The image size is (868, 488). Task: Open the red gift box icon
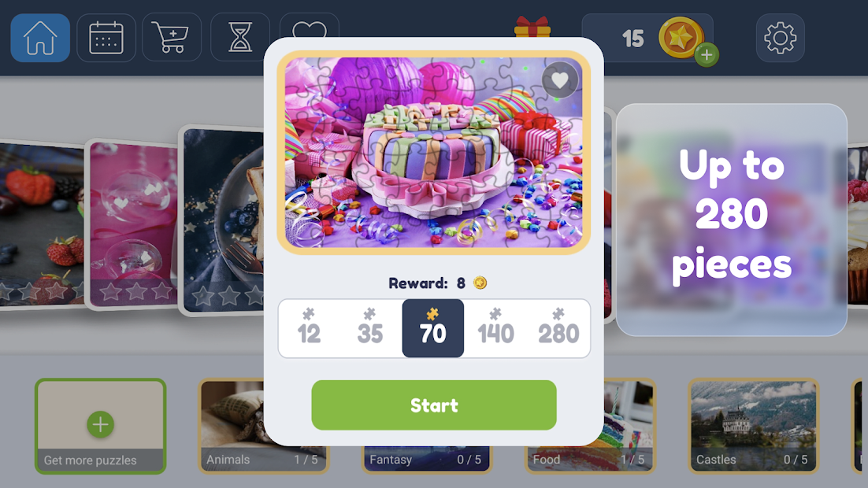(532, 27)
